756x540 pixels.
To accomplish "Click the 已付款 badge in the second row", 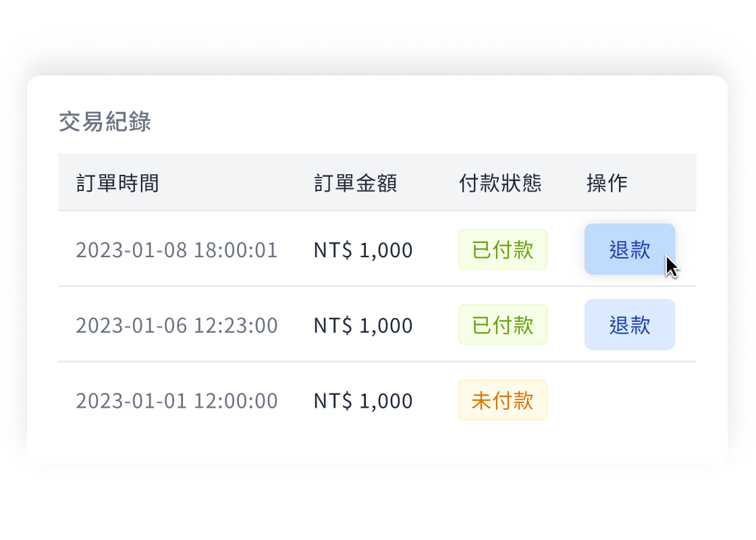I will (502, 325).
